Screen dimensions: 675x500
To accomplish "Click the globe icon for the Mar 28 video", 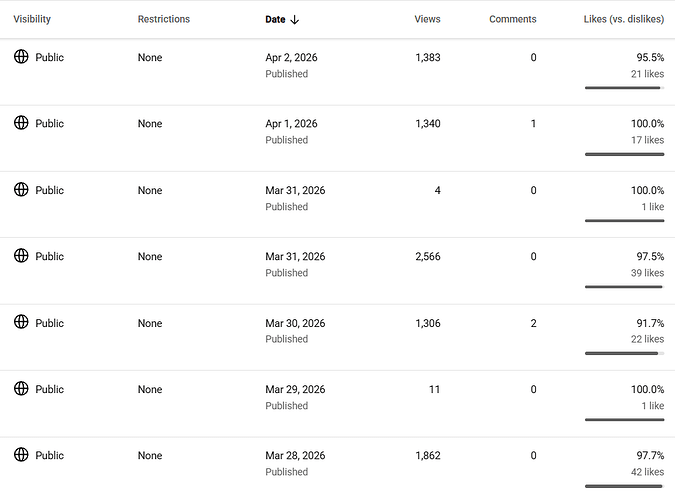I will tap(21, 455).
